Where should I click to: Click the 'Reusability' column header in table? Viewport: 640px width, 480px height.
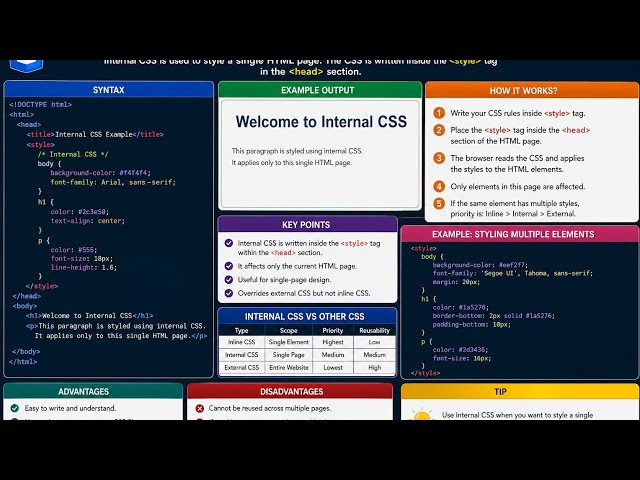(x=375, y=331)
